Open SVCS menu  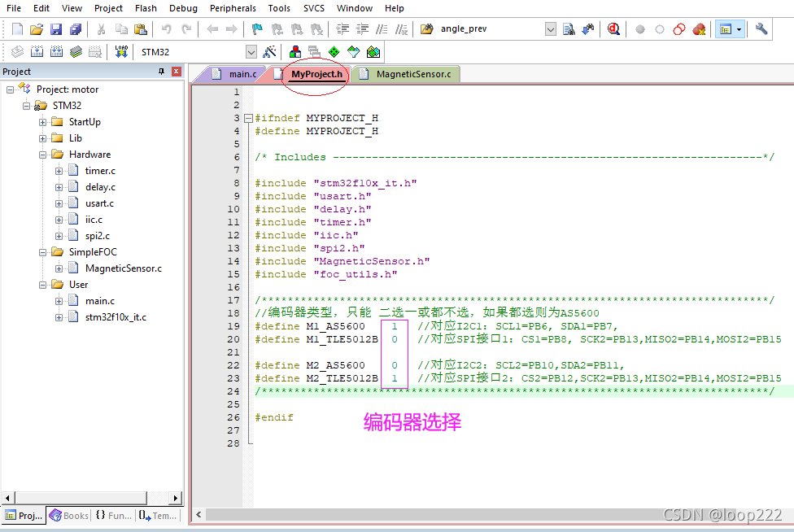(314, 8)
